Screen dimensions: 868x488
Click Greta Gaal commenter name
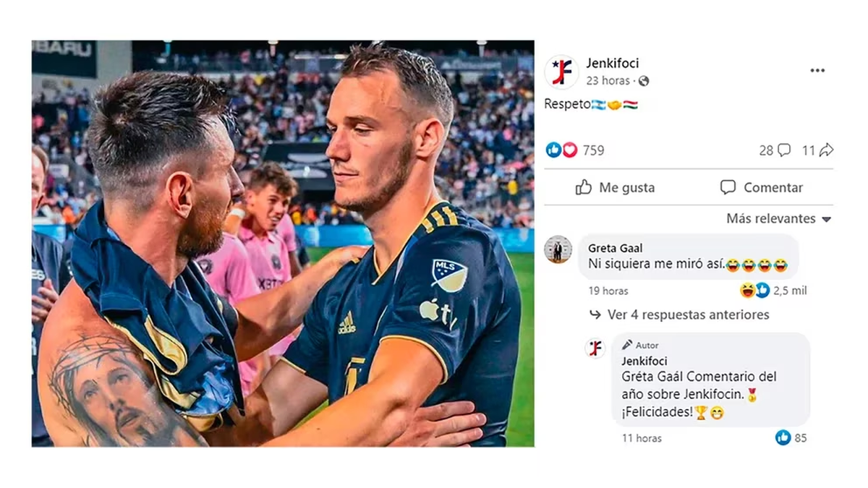615,249
